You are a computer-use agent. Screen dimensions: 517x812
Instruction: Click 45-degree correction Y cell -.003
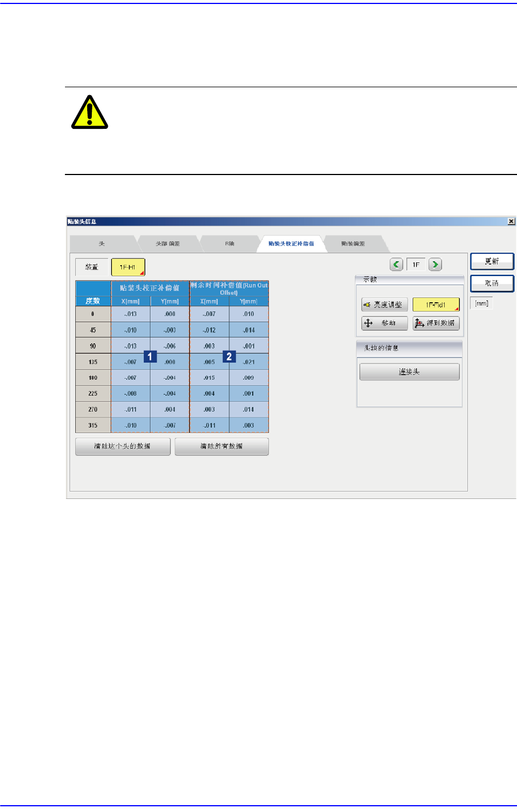coord(170,330)
